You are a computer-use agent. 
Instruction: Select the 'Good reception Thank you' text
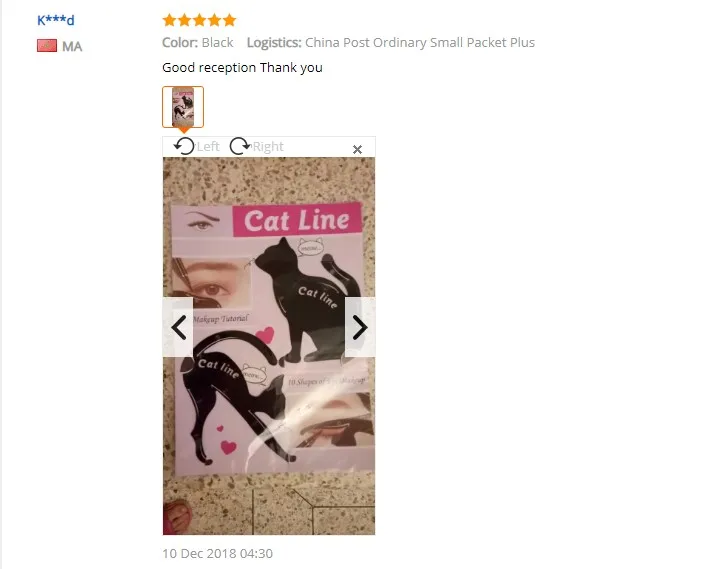pyautogui.click(x=243, y=68)
